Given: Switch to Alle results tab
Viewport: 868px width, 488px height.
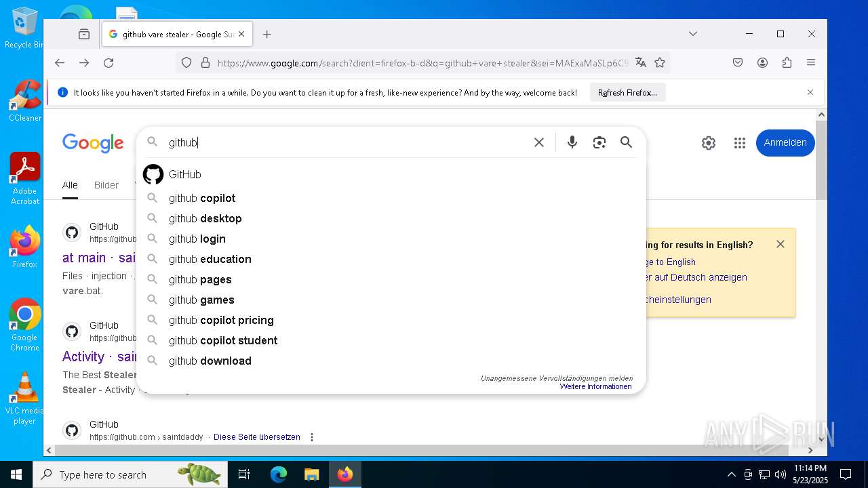Looking at the screenshot, I should tap(70, 185).
